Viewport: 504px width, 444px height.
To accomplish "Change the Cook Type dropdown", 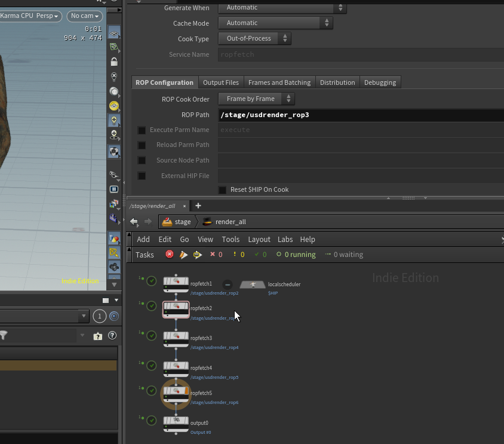I will point(254,38).
